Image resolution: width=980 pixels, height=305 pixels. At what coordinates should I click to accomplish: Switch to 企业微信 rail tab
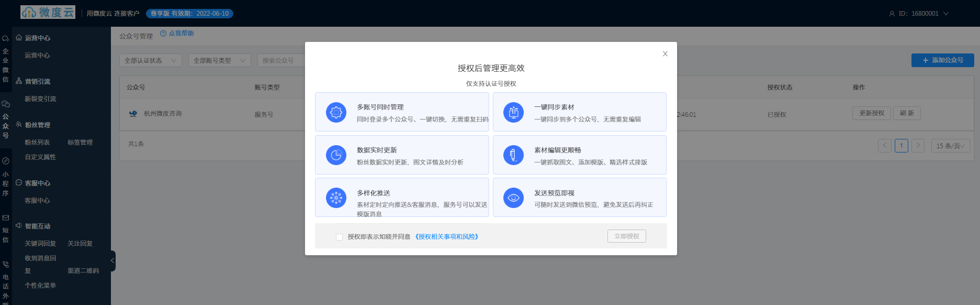pos(6,59)
